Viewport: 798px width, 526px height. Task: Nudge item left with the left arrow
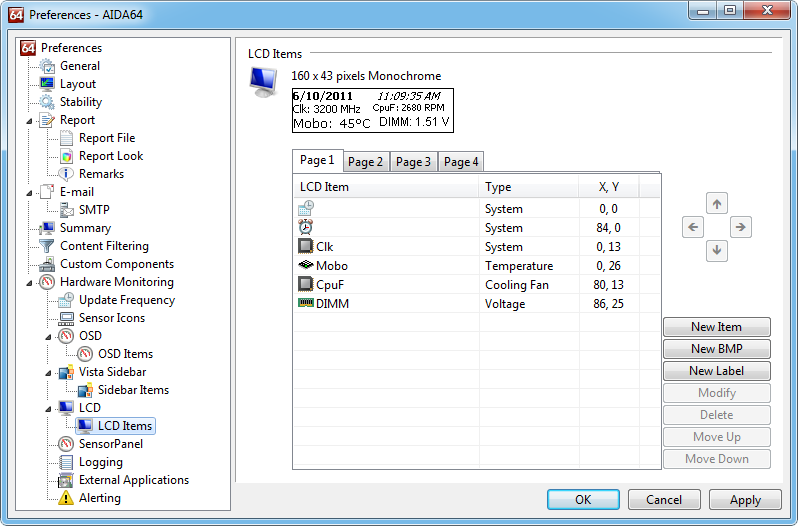(x=693, y=227)
